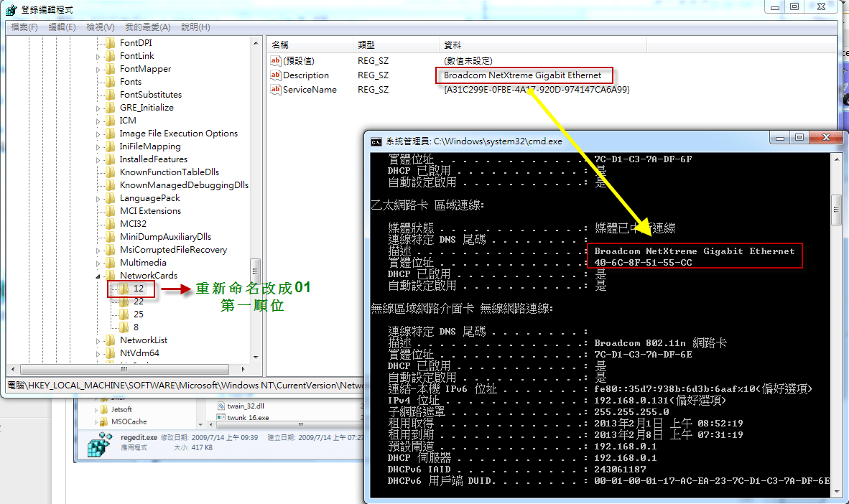
Task: Click the (預設值) default value icon
Action: click(x=275, y=61)
